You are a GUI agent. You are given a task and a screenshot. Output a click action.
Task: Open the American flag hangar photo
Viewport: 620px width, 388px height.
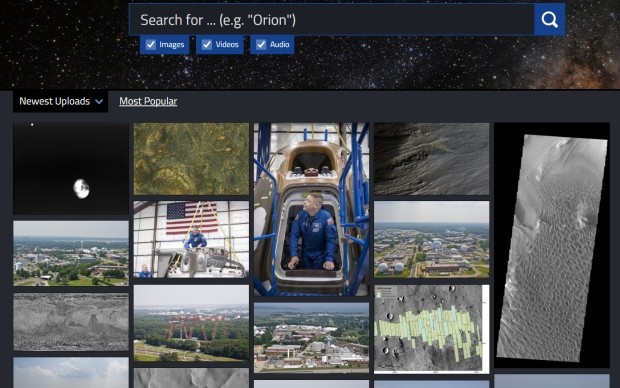(191, 239)
